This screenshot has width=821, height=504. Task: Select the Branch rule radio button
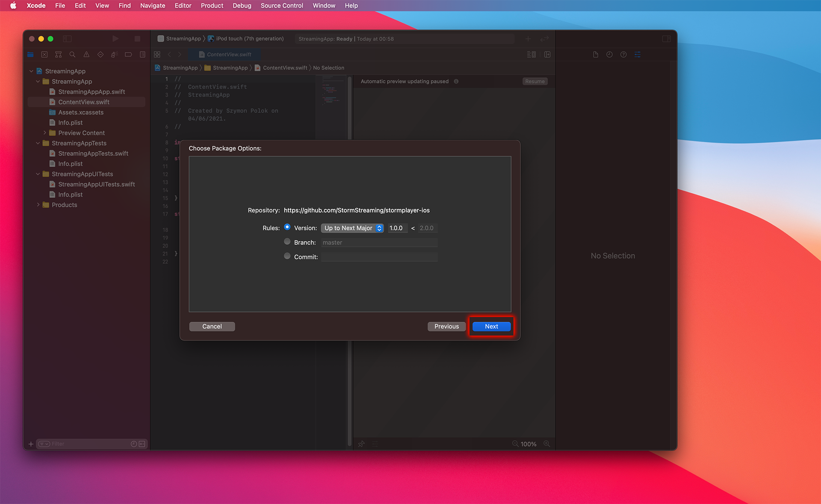coord(287,242)
